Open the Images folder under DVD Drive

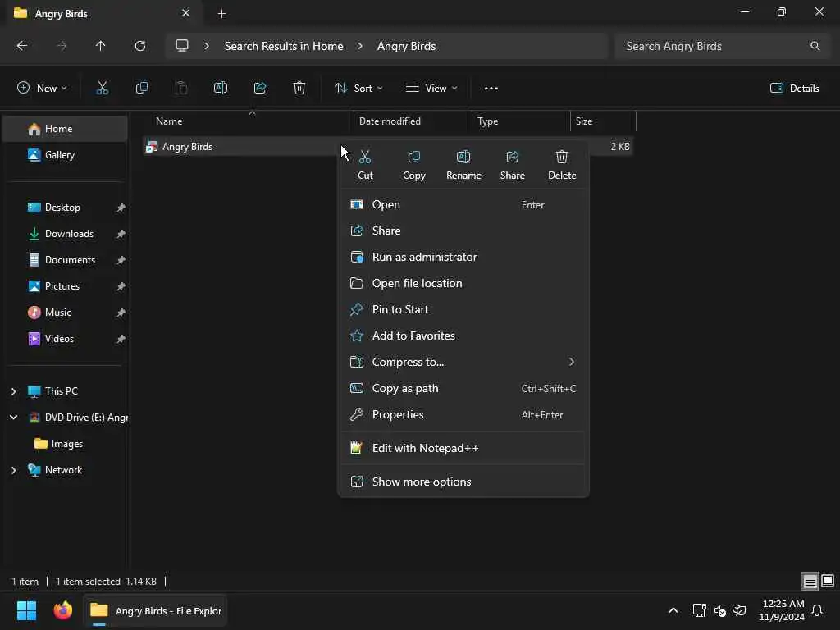click(66, 444)
